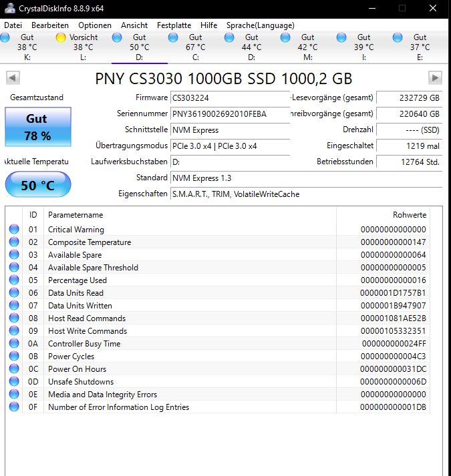Select the M: drive status orb

pyautogui.click(x=285, y=37)
